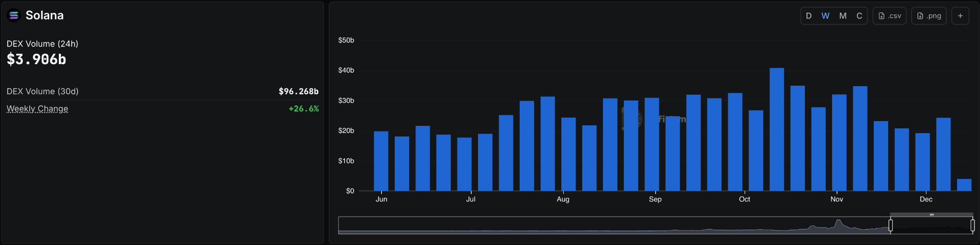980x245 pixels.
Task: Click the $40b y-axis label
Action: click(346, 70)
